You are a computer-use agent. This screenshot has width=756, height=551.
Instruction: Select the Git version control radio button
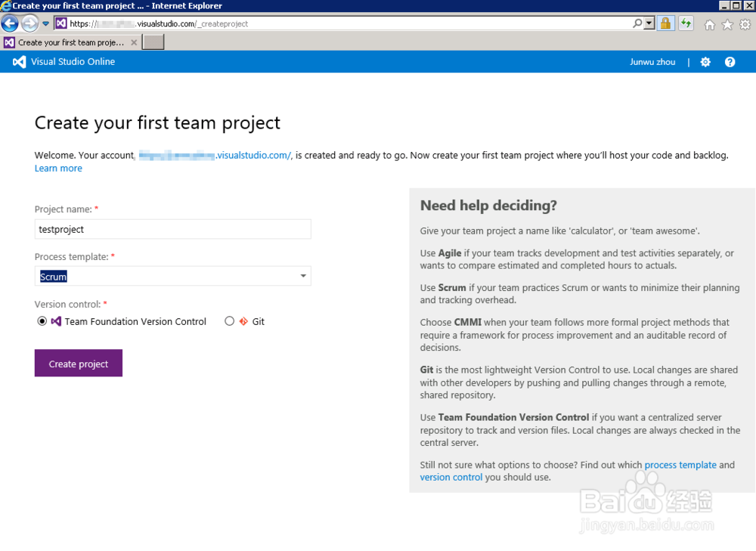pyautogui.click(x=230, y=321)
